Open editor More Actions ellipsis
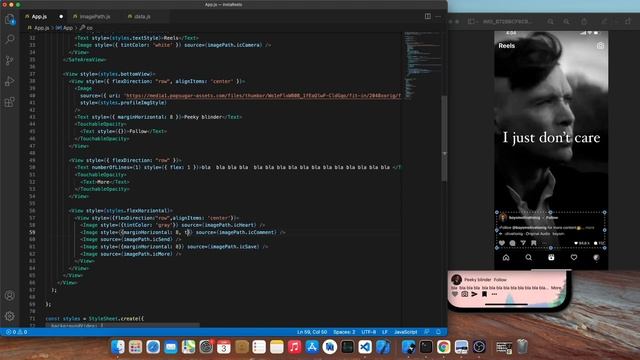640x360 pixels. tap(438, 16)
